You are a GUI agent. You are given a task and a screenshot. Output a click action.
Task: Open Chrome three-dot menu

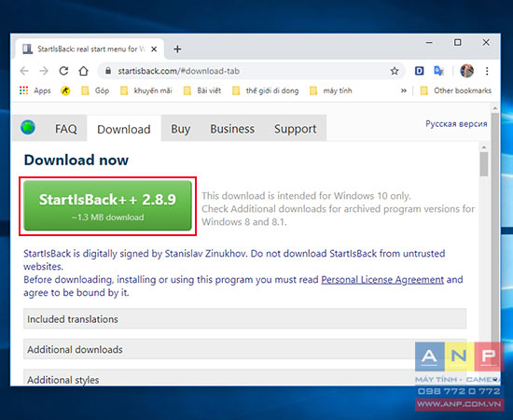(487, 71)
